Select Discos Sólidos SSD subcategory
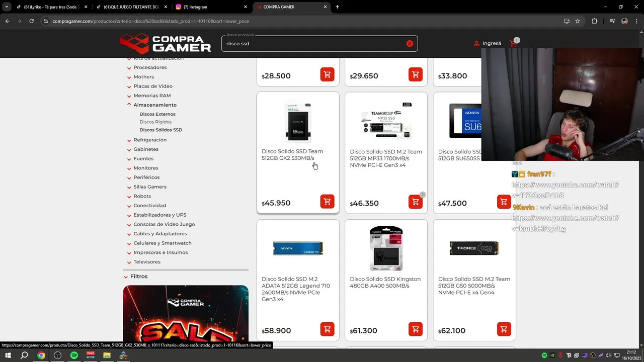The width and height of the screenshot is (644, 362). point(161,130)
